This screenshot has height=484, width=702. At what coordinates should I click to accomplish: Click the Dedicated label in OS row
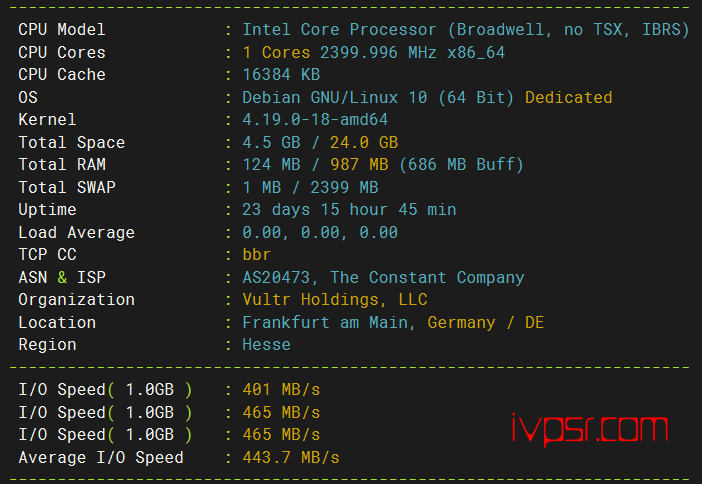568,97
